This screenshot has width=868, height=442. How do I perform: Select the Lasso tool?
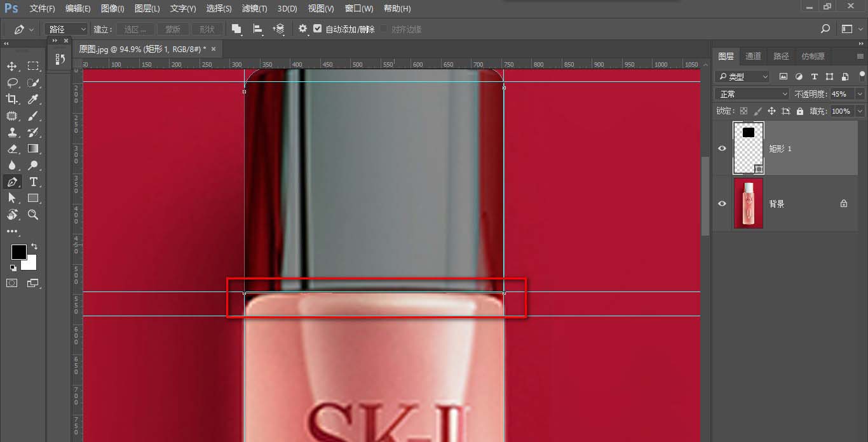(12, 83)
